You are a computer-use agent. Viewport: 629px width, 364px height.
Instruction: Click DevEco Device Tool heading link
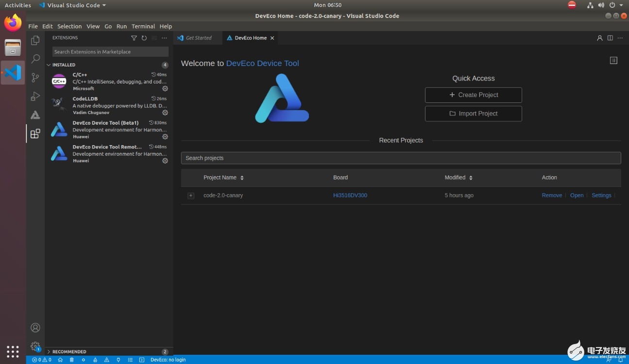click(x=262, y=63)
